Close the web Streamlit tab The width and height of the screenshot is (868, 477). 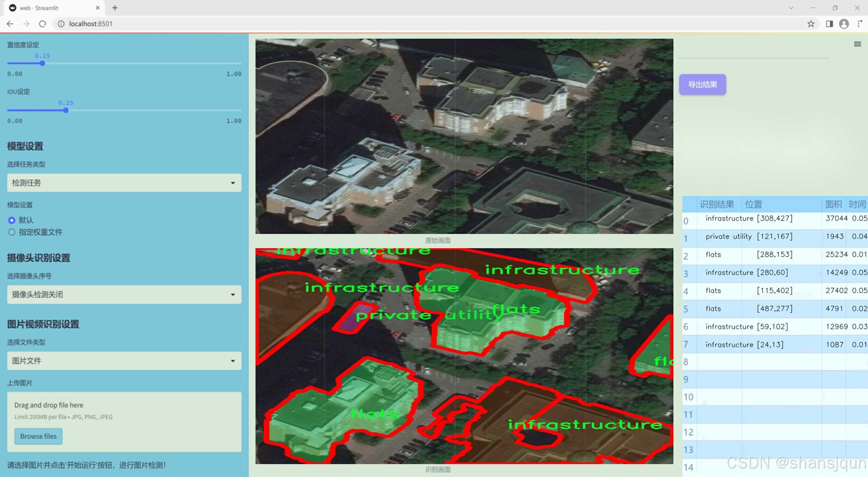click(x=98, y=8)
